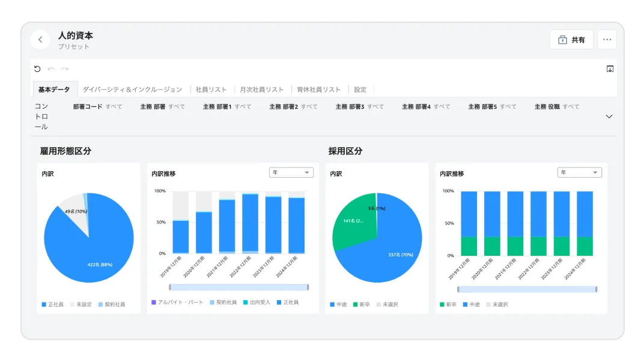
Task: Click the 共有 share button
Action: 572,39
